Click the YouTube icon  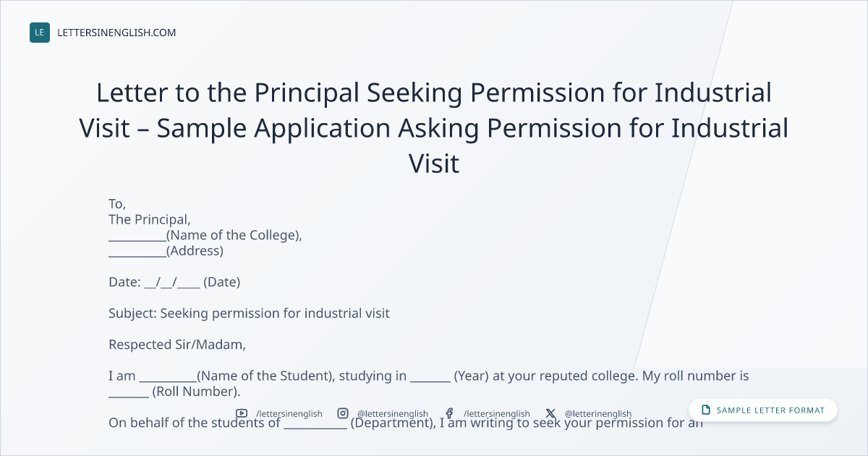[242, 413]
